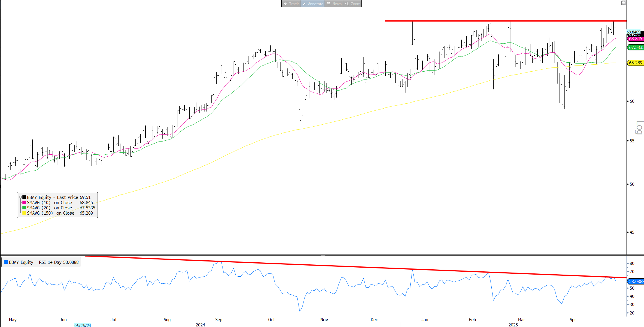Click the magenta SMAVG (10) swatch
Viewport: 644px width, 327px height.
tap(24, 202)
